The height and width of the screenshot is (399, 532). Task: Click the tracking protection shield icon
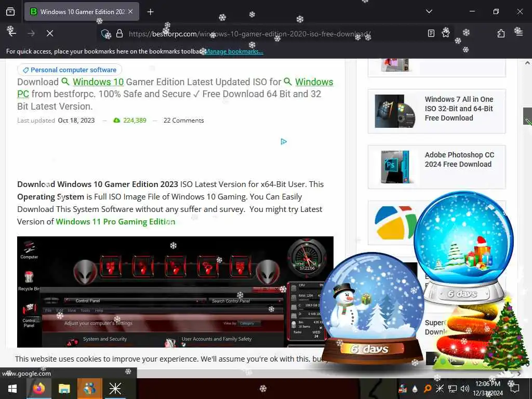click(106, 34)
